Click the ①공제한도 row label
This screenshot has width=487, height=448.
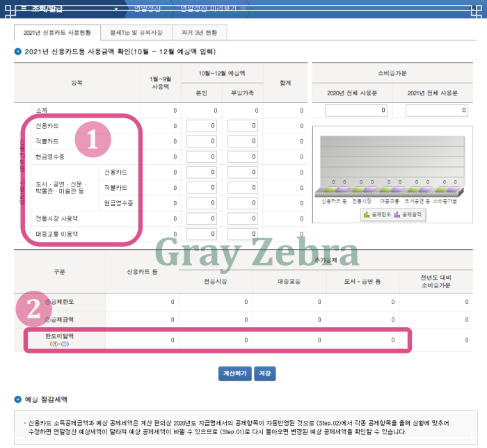[60, 302]
